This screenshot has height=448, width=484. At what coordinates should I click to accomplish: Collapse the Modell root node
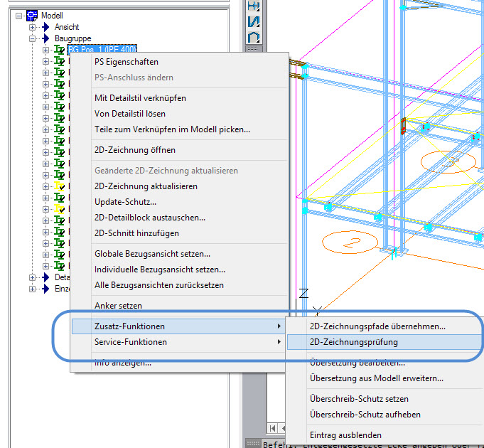[x=18, y=16]
